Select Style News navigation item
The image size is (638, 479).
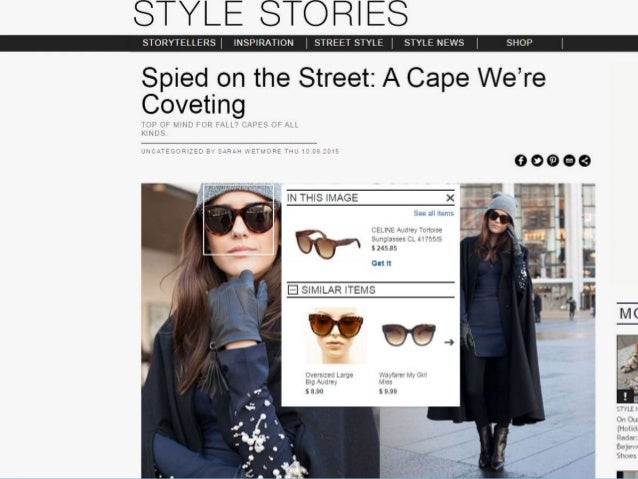point(434,43)
